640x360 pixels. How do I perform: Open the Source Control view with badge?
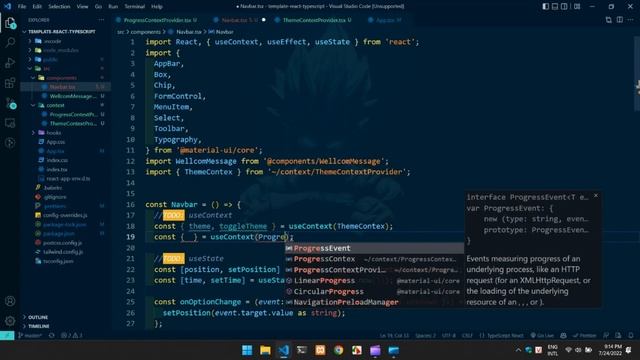tap(10, 103)
